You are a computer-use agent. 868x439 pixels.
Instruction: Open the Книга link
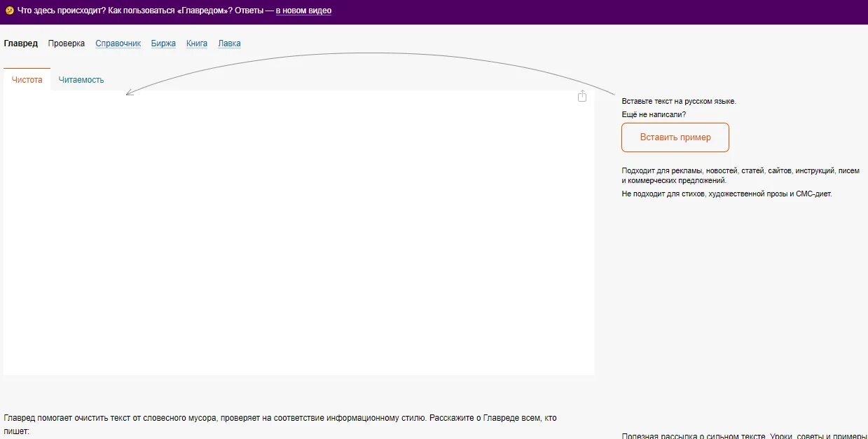(197, 43)
